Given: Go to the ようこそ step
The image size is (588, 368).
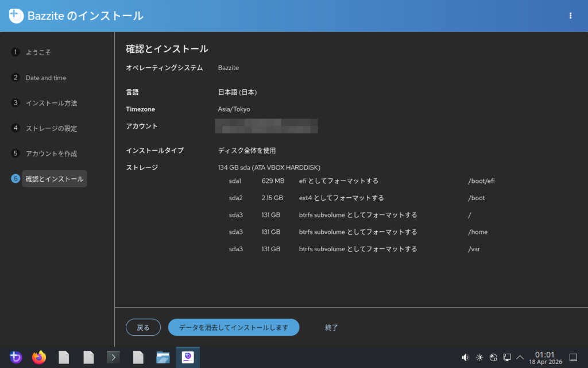Looking at the screenshot, I should (38, 52).
